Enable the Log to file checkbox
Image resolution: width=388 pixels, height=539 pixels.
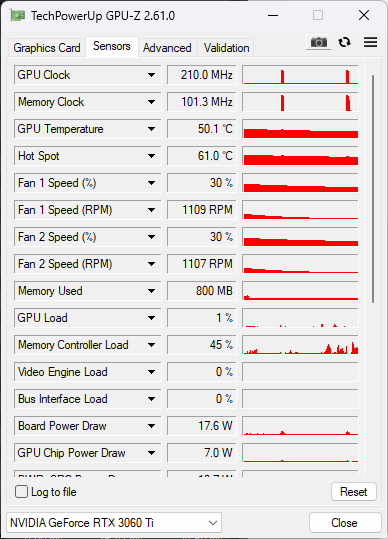click(x=21, y=492)
